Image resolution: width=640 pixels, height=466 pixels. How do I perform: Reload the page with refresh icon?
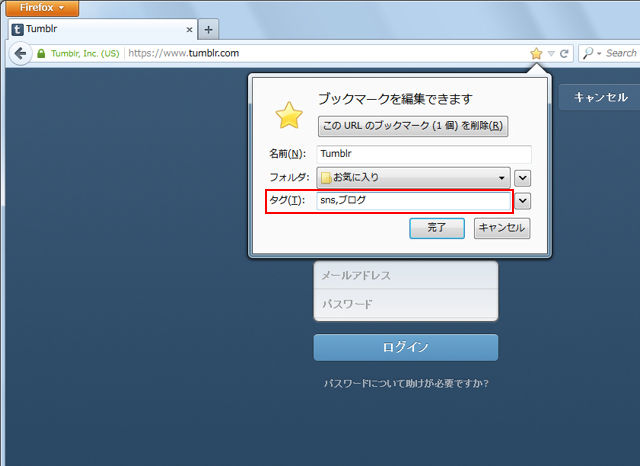pos(564,53)
